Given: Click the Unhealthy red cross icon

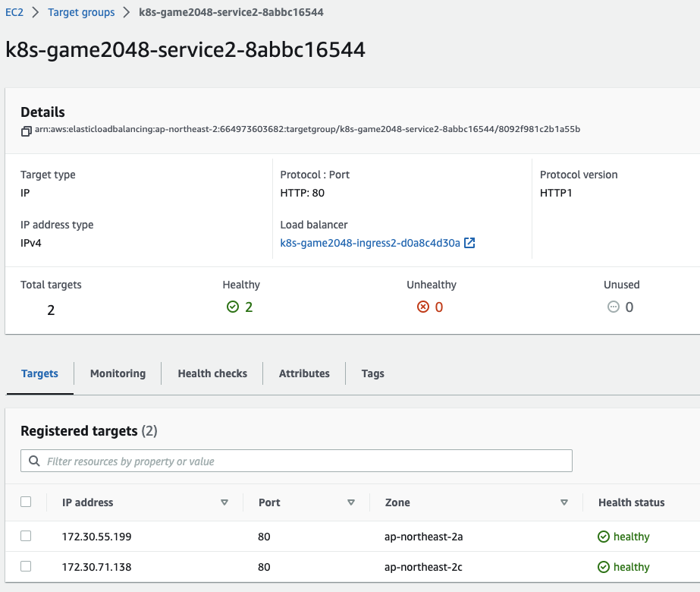Looking at the screenshot, I should point(422,307).
